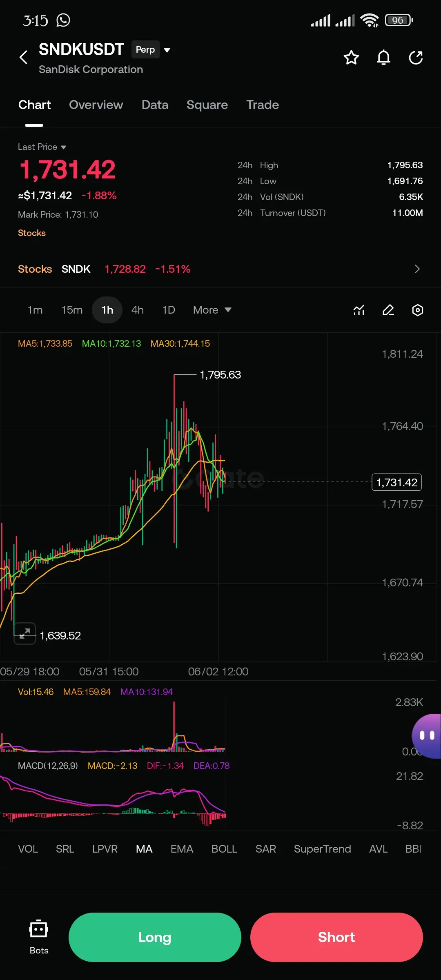Tap the orange Stocks tag under Mark Price
The height and width of the screenshot is (980, 441).
pos(32,233)
